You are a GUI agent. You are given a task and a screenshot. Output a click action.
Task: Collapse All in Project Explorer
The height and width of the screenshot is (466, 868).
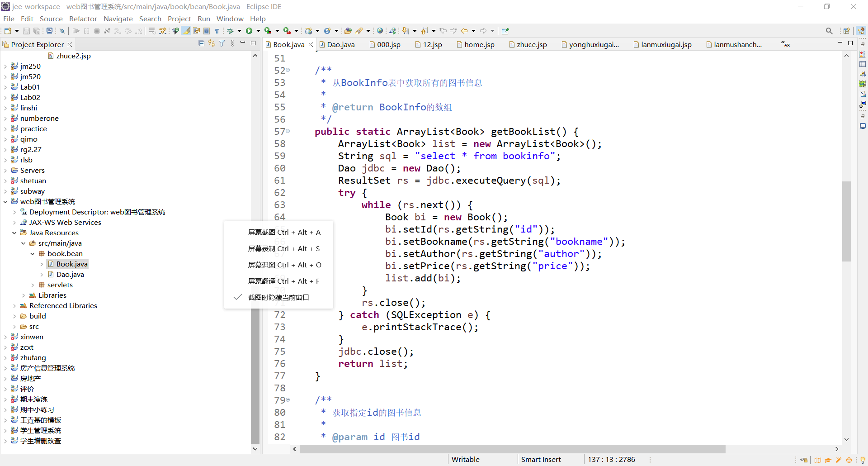tap(202, 43)
